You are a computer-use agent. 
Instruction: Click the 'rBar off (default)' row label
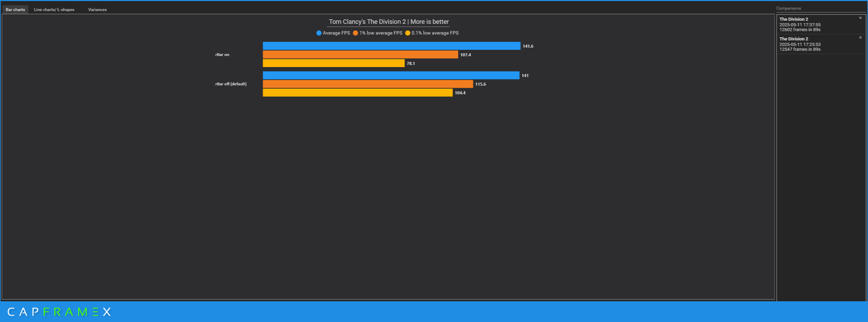[x=231, y=84]
